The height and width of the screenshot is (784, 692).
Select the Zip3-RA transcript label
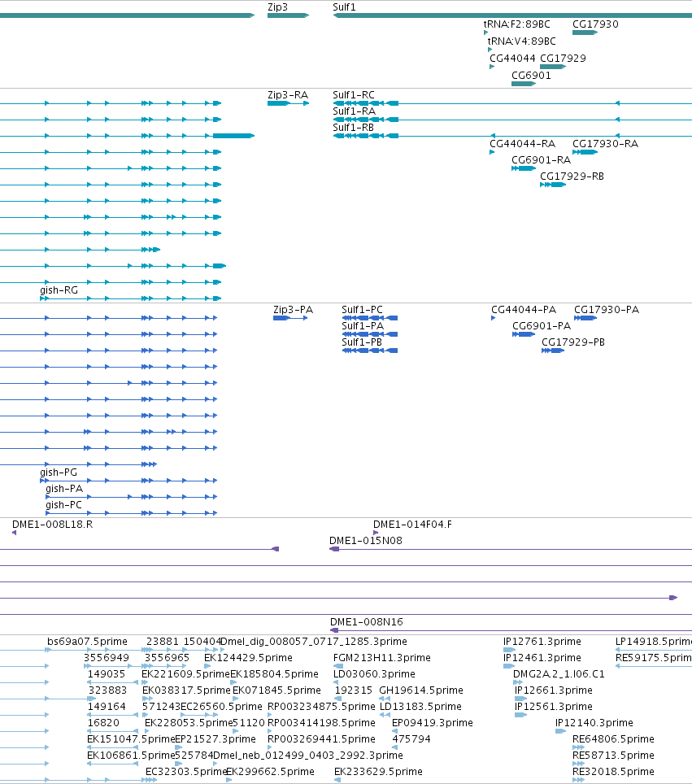[x=288, y=95]
